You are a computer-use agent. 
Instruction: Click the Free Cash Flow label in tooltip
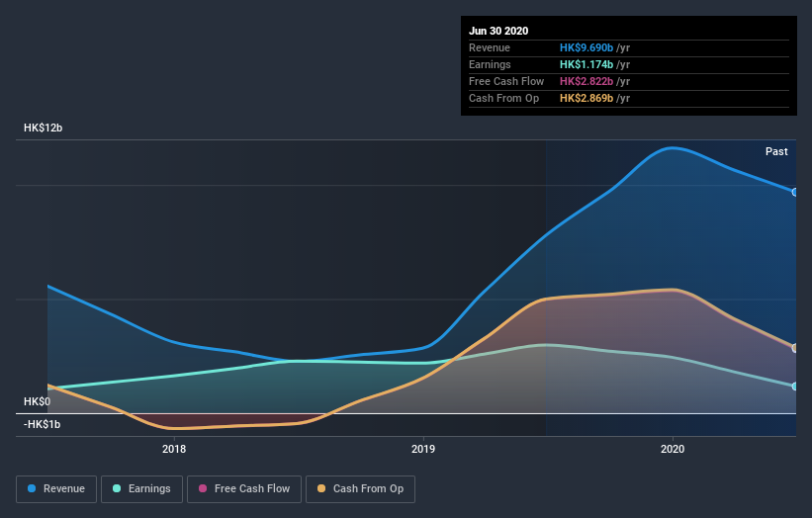(x=506, y=81)
